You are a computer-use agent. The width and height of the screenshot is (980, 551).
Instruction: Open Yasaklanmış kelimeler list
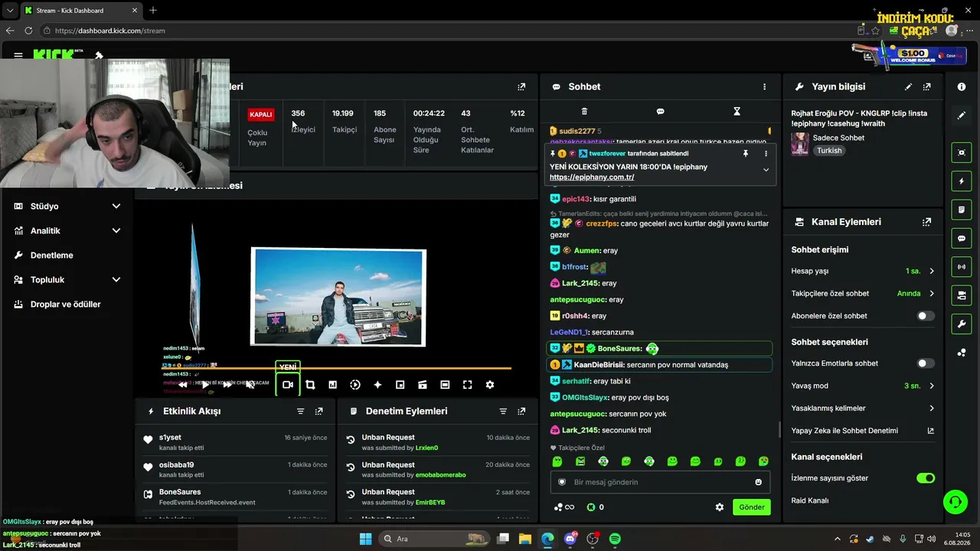coord(863,408)
